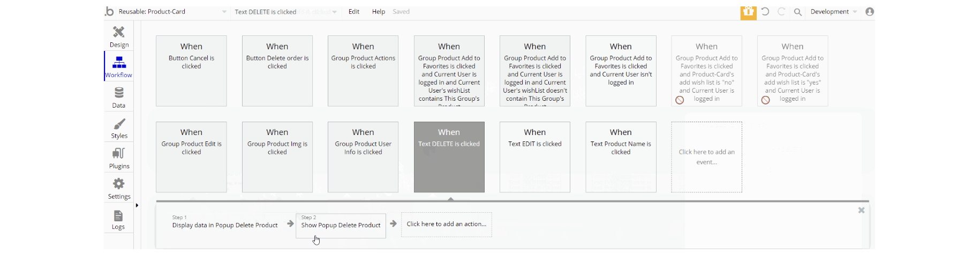980x254 pixels.
Task: Open the user account avatar menu
Action: tap(870, 12)
